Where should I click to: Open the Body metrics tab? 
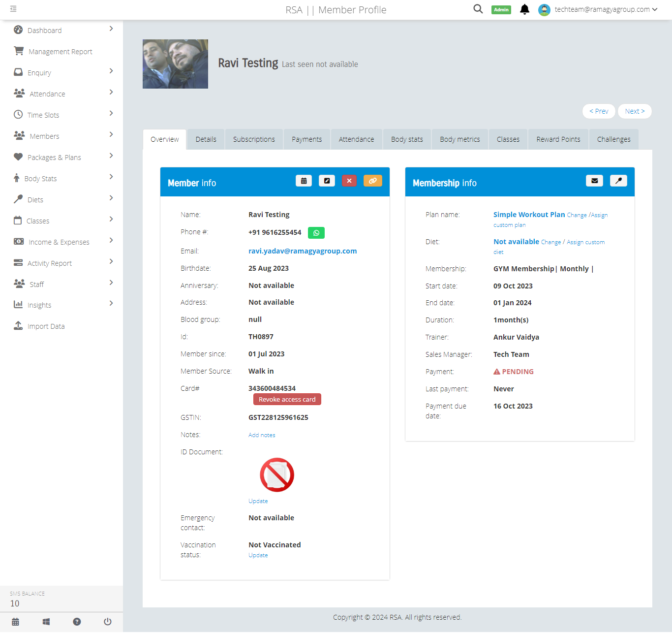click(x=459, y=139)
